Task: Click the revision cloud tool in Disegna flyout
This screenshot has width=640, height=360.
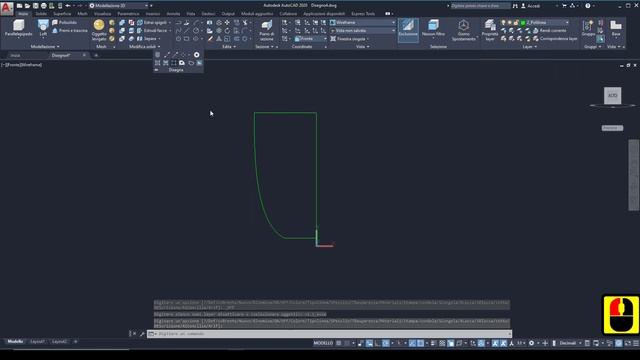Action: 191,63
